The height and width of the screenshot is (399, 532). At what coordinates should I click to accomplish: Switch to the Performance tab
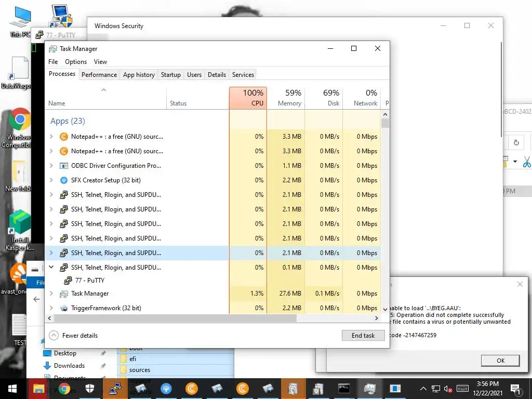click(99, 75)
